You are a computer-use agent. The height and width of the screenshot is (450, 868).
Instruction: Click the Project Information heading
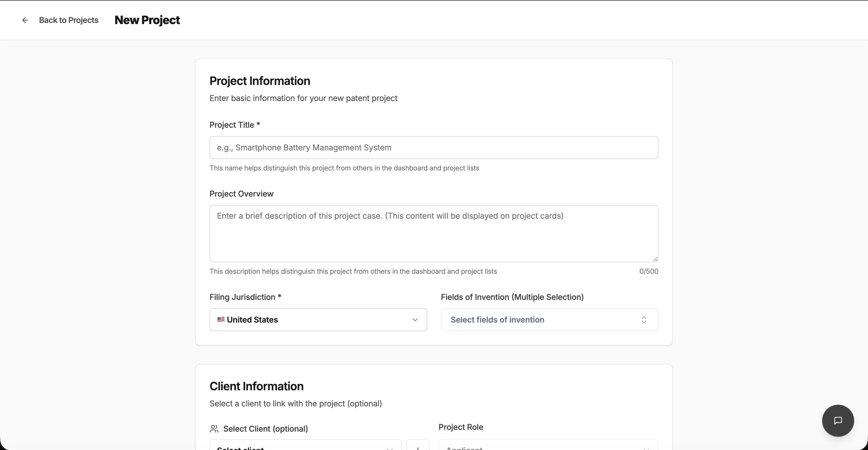coord(259,81)
